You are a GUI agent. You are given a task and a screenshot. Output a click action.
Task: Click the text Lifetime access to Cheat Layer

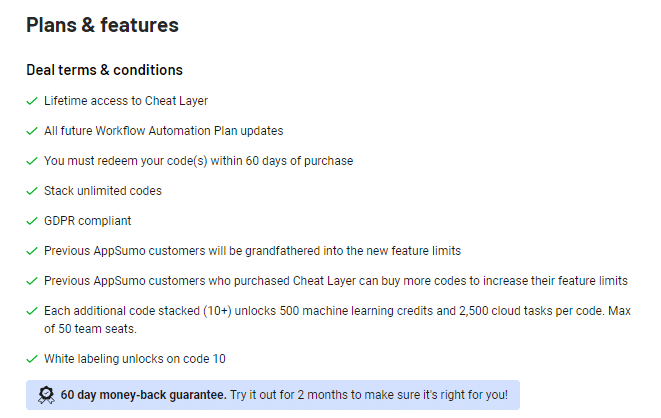point(126,101)
